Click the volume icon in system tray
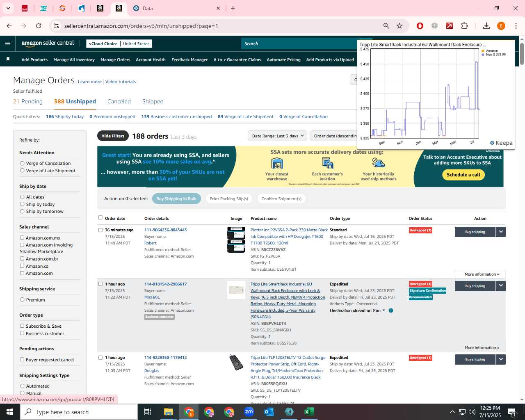 tap(472, 412)
